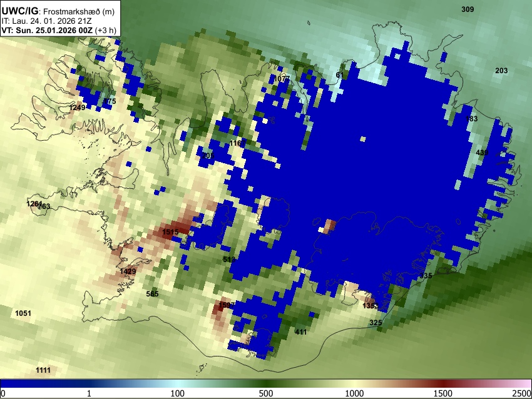Image resolution: width=532 pixels, height=399 pixels.
Task: Click the map value 1353
Action: pyautogui.click(x=370, y=306)
